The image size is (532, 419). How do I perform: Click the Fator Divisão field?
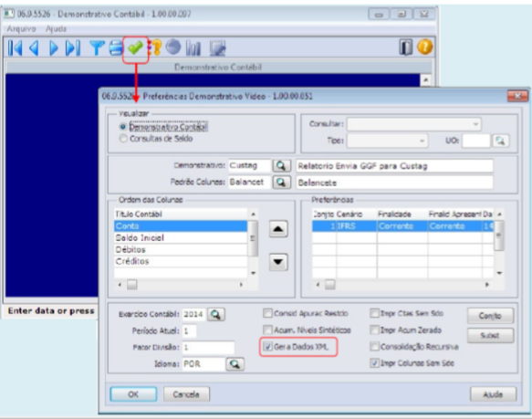[x=208, y=348]
